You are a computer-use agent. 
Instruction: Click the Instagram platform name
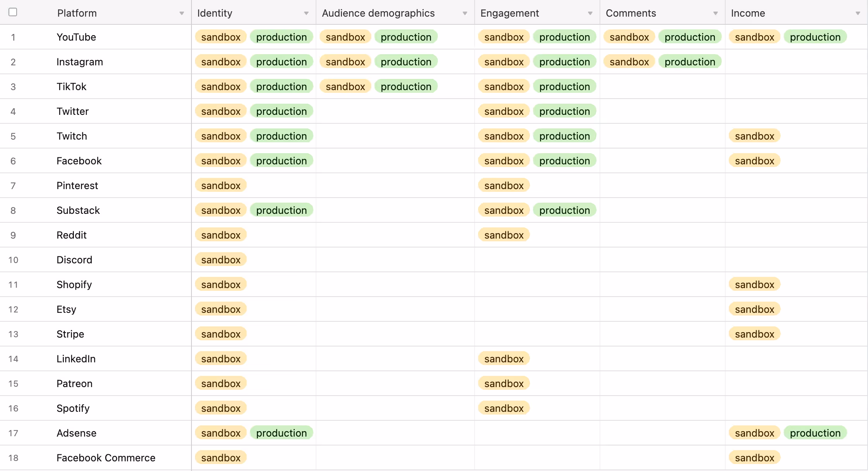(80, 61)
